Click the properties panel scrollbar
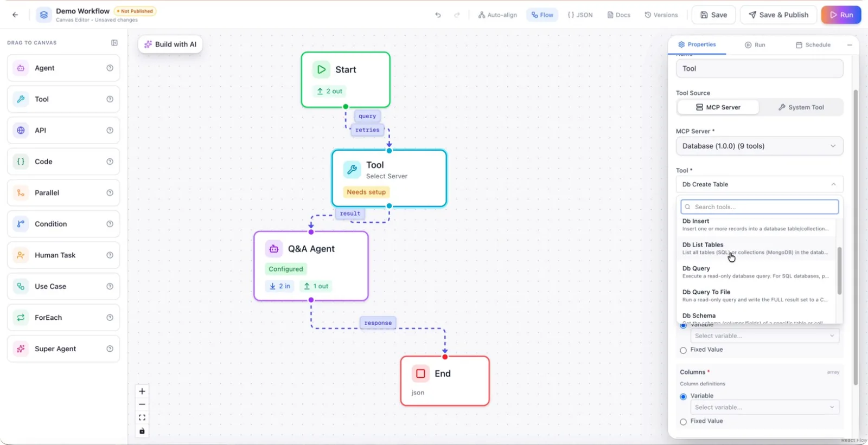868x445 pixels. point(856,237)
